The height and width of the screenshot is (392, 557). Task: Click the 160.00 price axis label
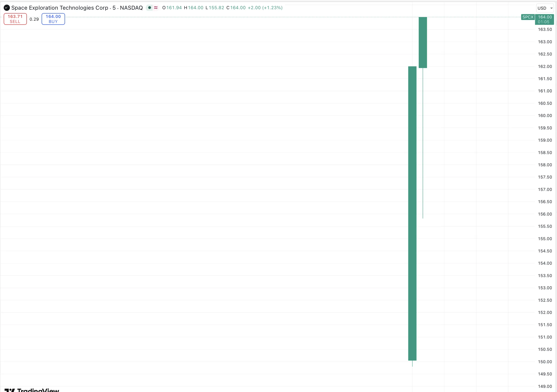(545, 116)
